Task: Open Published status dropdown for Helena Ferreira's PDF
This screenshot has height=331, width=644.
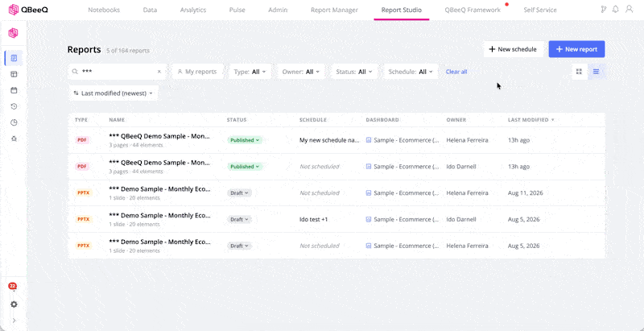Action: pos(245,140)
